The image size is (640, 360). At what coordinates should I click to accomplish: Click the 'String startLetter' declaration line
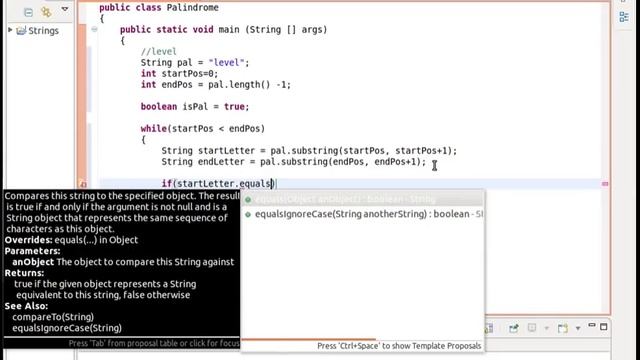[x=309, y=151]
